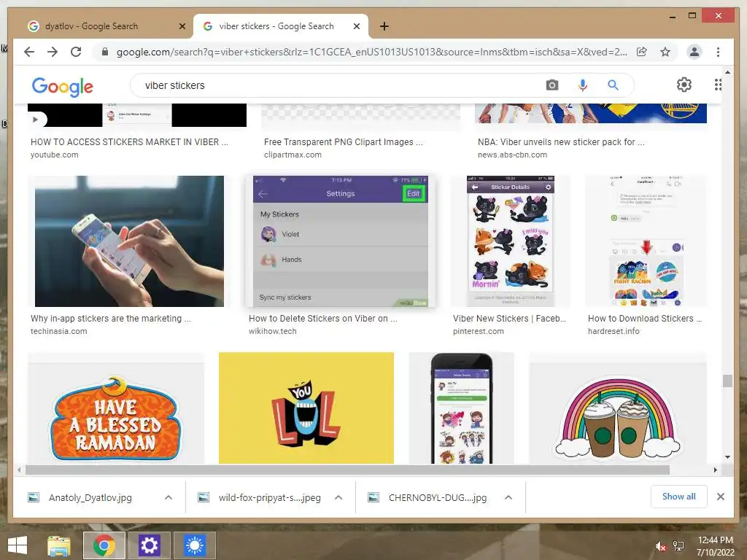Image resolution: width=747 pixels, height=560 pixels.
Task: Open a new browser tab
Action: (x=384, y=26)
